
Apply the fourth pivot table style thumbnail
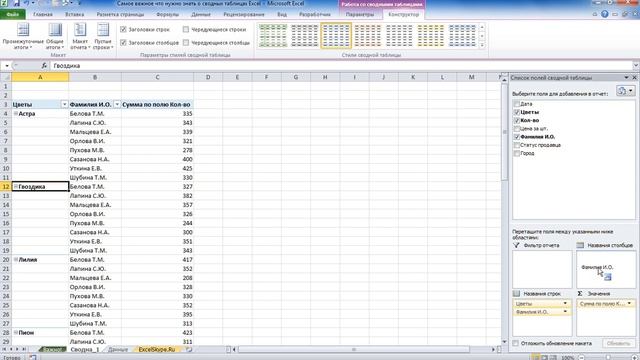pyautogui.click(x=367, y=36)
